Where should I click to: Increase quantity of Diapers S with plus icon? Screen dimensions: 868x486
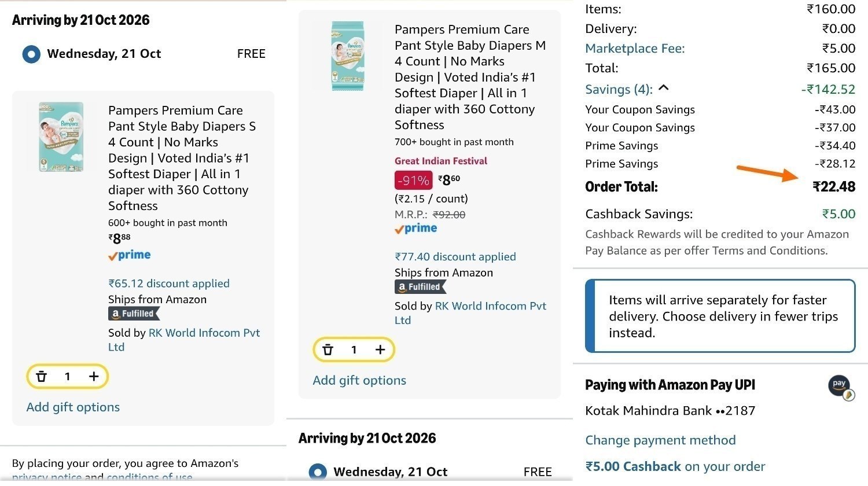coord(94,377)
